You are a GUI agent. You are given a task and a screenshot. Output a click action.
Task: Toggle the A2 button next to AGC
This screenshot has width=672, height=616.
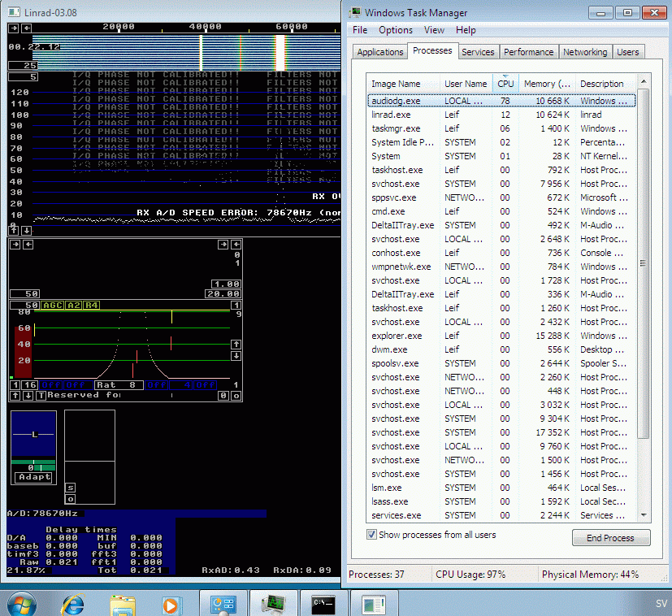click(74, 306)
